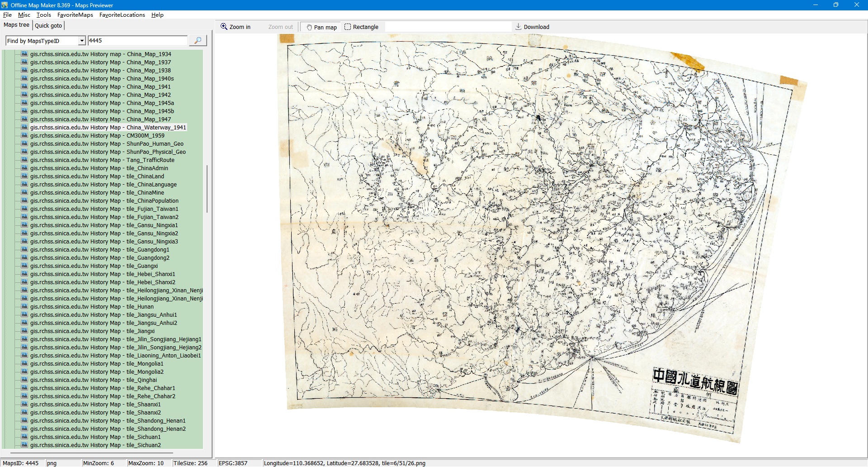Switch to the Maps tree tab
The image size is (868, 467).
17,25
